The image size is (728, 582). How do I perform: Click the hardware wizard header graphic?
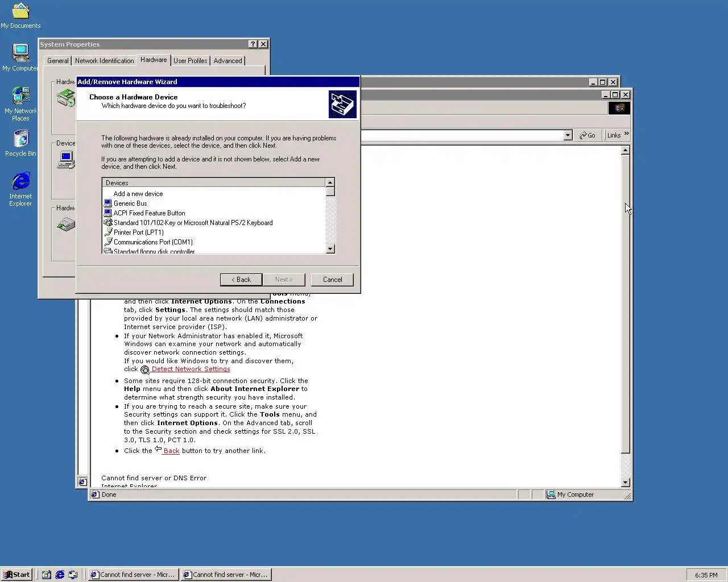pyautogui.click(x=342, y=104)
